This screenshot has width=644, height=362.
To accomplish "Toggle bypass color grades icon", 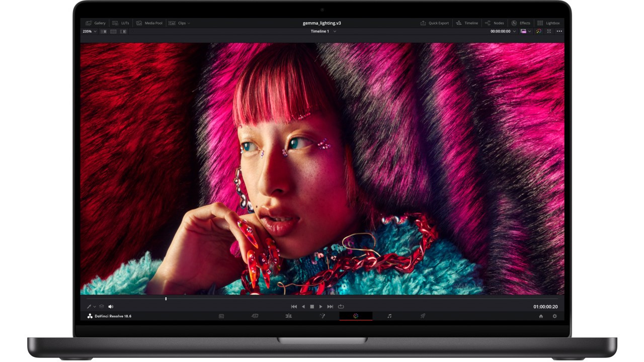I will 538,31.
